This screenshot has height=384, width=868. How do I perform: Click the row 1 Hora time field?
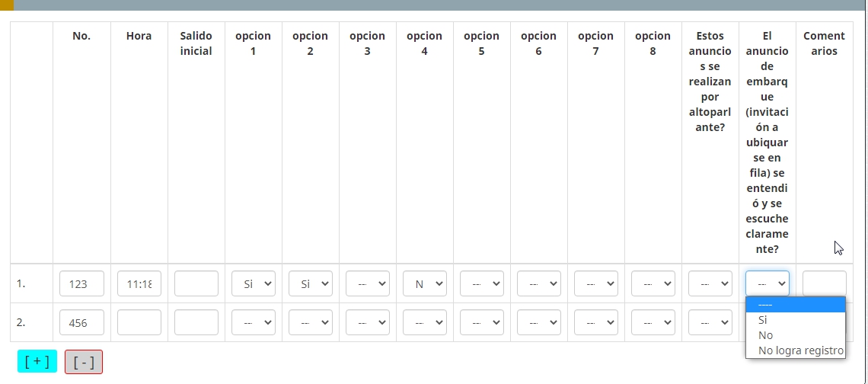(x=139, y=284)
